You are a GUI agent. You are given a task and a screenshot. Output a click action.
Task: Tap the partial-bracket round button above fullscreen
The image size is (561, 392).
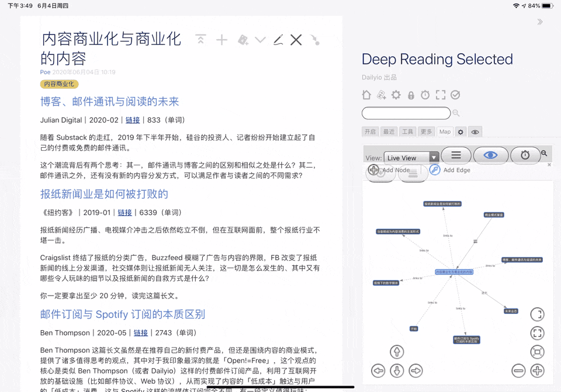tap(538, 314)
